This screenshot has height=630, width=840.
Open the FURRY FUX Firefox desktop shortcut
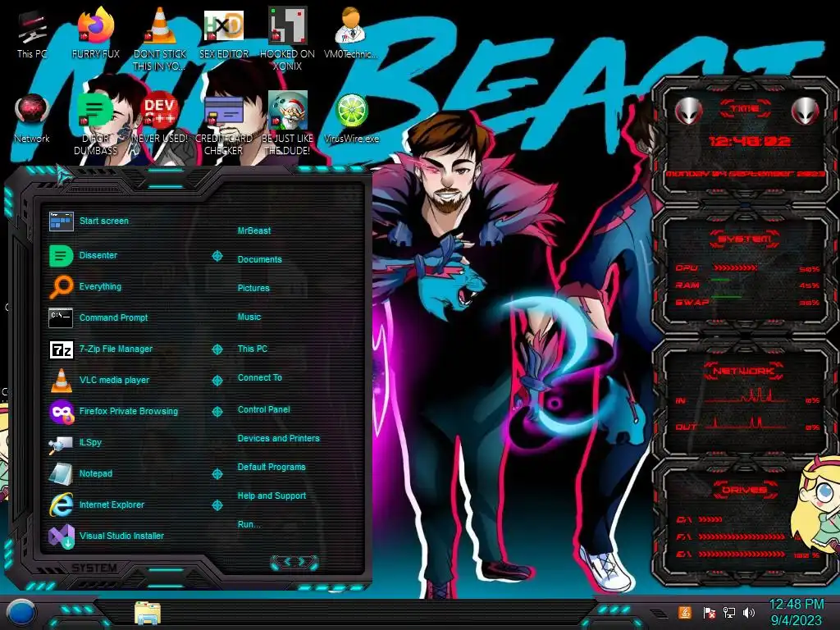(96, 33)
